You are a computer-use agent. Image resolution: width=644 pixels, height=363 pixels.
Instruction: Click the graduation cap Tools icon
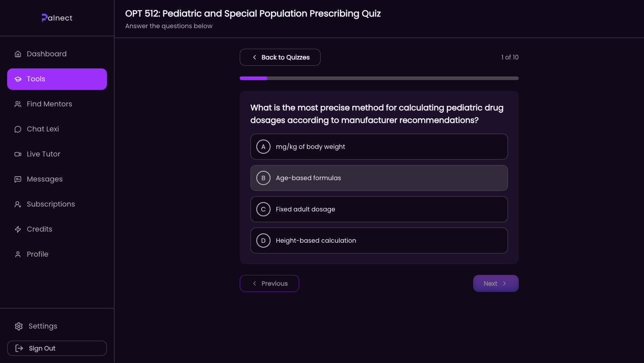18,79
